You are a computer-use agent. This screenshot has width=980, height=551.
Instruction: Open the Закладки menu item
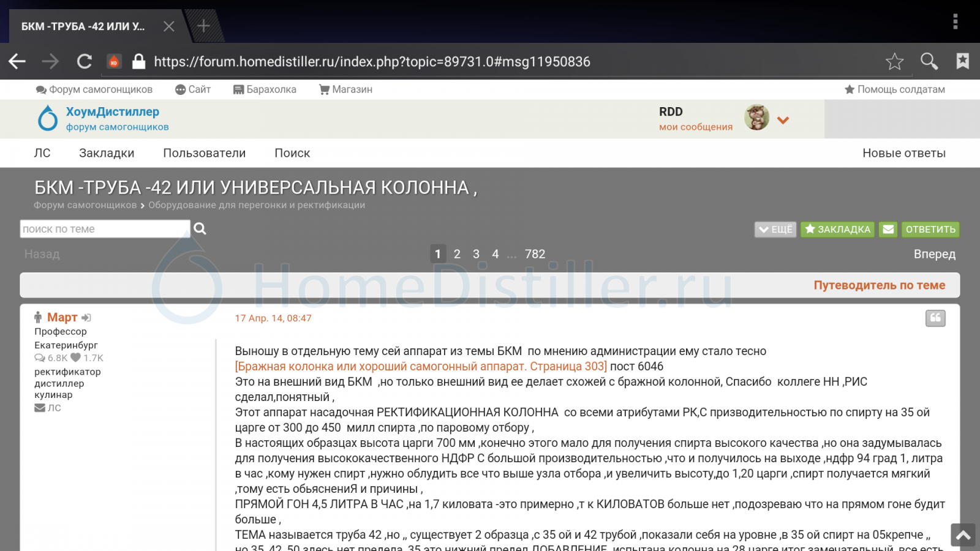click(x=107, y=153)
